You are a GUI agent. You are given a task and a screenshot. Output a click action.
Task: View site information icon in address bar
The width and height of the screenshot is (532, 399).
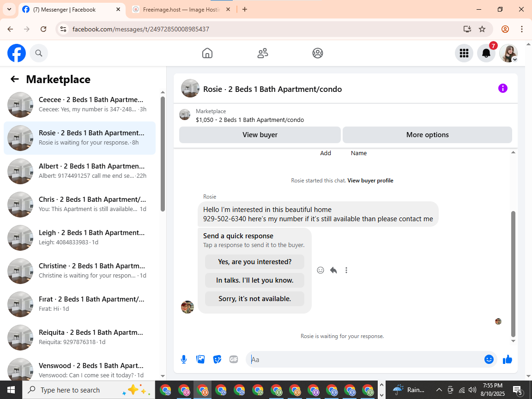(63, 29)
